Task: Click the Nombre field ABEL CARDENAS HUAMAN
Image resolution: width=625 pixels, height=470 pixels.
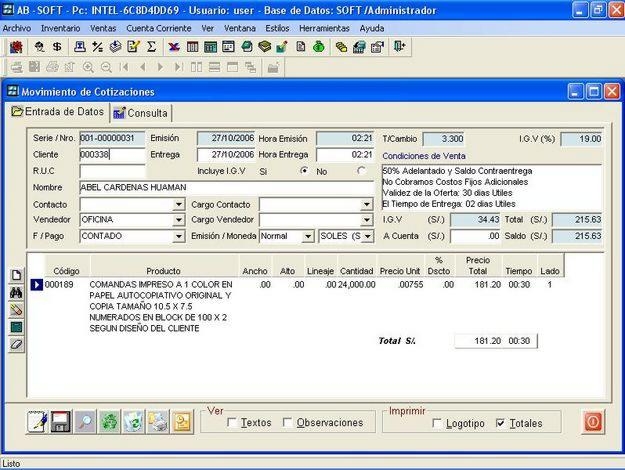Action: tap(226, 187)
